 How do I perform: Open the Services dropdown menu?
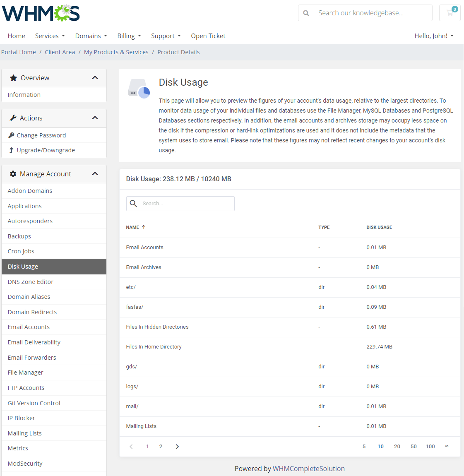click(50, 36)
